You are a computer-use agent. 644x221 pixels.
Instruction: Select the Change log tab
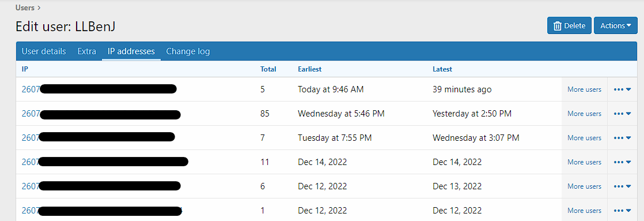(188, 51)
